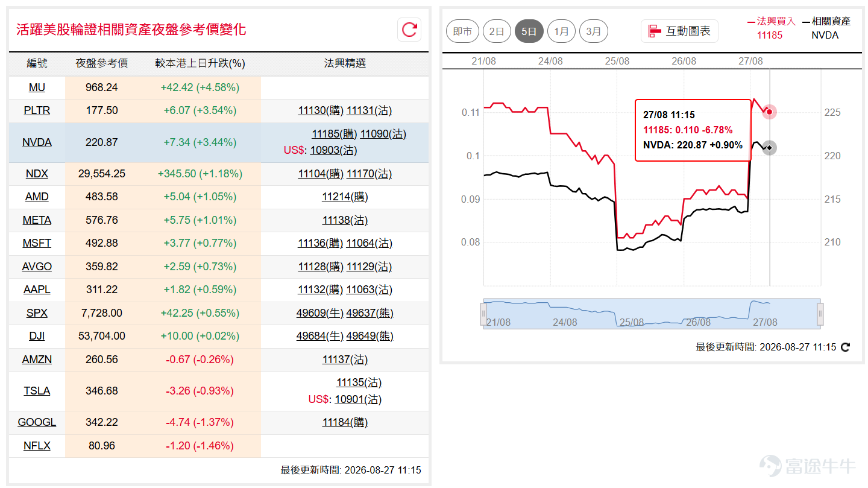Open AMZN put warrant 11137

[x=345, y=360]
